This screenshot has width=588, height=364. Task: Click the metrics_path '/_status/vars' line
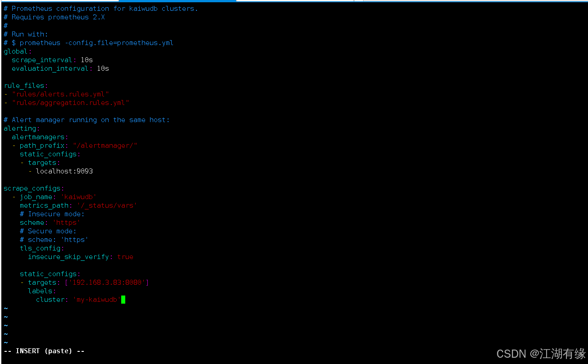pos(78,205)
